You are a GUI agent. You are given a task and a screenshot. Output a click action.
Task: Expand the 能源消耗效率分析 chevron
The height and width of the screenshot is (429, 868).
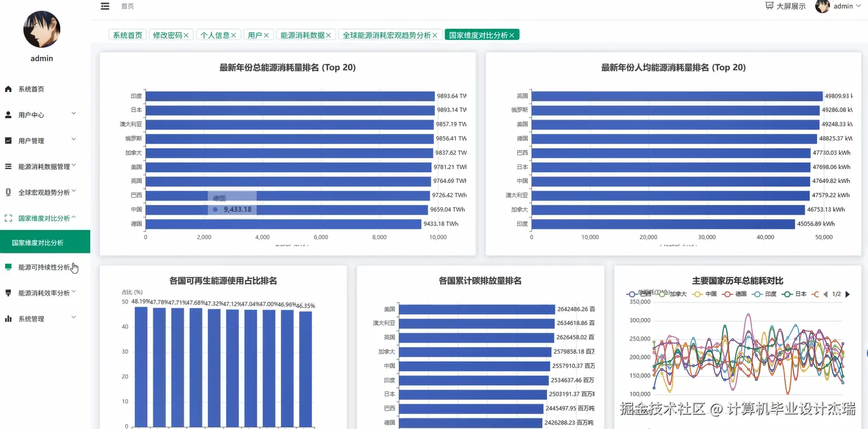[x=74, y=292]
